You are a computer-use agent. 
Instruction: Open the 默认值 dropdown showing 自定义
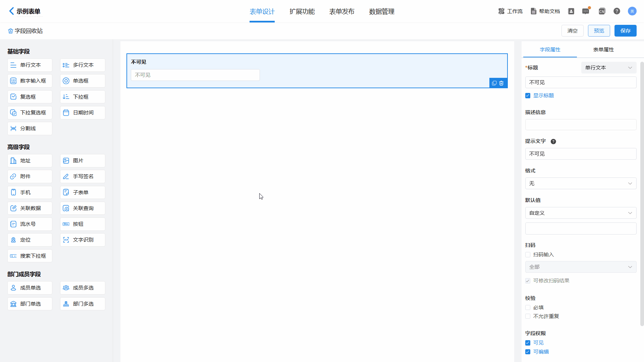click(x=581, y=213)
